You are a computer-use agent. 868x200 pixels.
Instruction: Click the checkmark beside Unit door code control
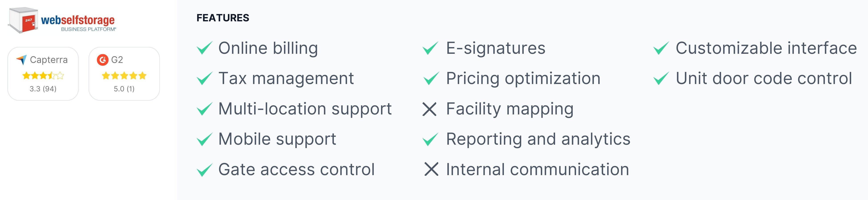[x=661, y=78]
